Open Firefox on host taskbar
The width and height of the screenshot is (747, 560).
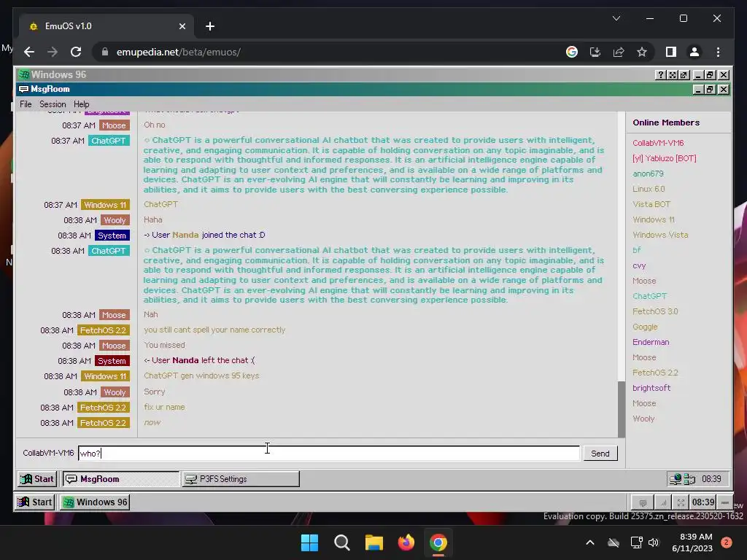406,542
